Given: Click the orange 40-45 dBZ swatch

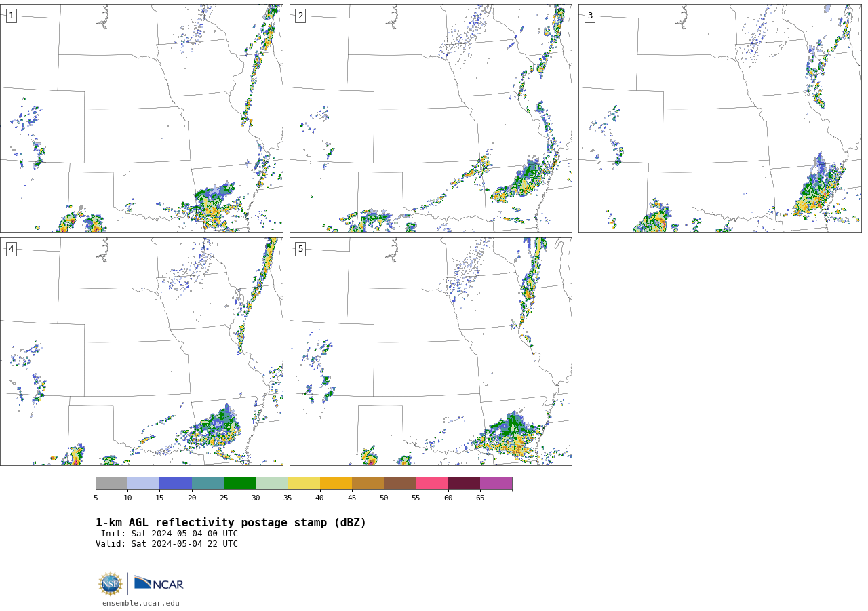Looking at the screenshot, I should (x=336, y=483).
